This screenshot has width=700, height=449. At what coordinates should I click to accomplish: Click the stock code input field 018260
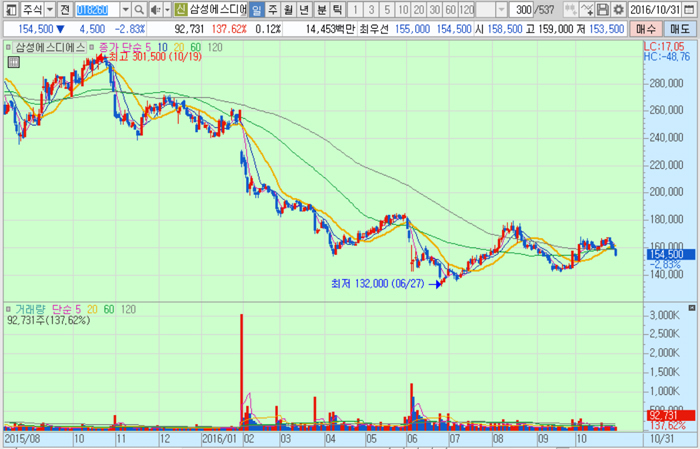[x=96, y=9]
